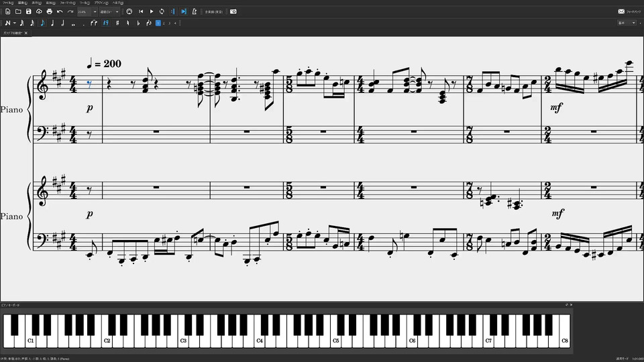This screenshot has height=362, width=644.
Task: Select half note duration
Action: pyautogui.click(x=62, y=23)
